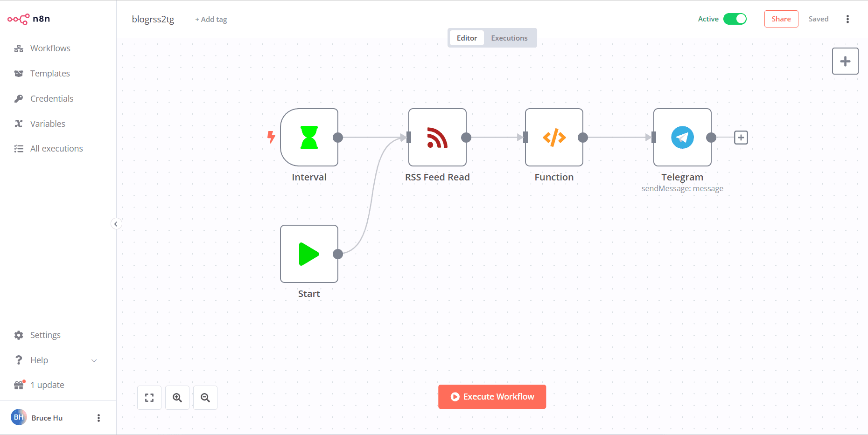
Task: Click the Telegram node label
Action: pyautogui.click(x=682, y=177)
